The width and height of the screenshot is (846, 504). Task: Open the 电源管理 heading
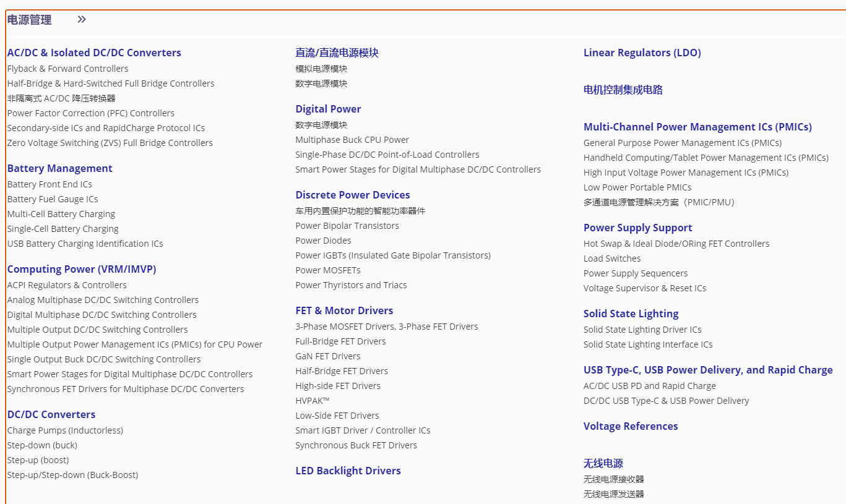pos(29,20)
